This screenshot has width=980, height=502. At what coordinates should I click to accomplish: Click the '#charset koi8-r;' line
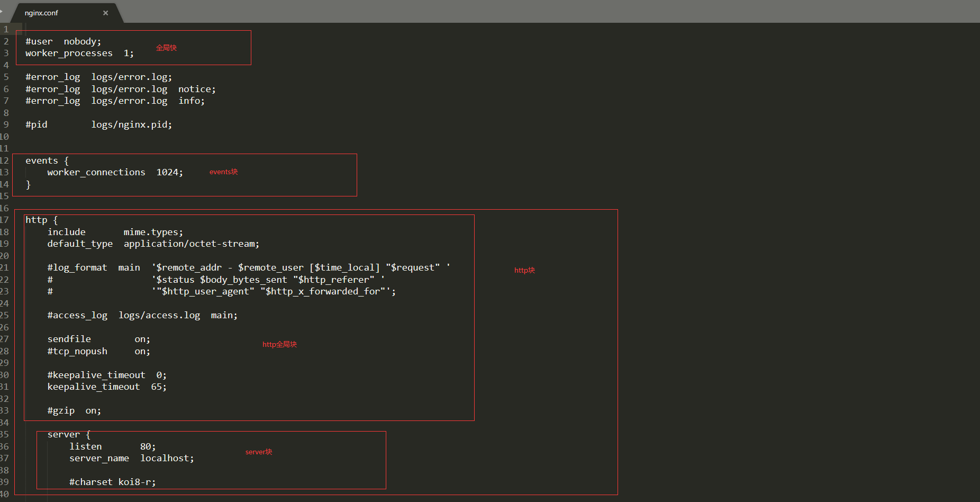pyautogui.click(x=113, y=482)
